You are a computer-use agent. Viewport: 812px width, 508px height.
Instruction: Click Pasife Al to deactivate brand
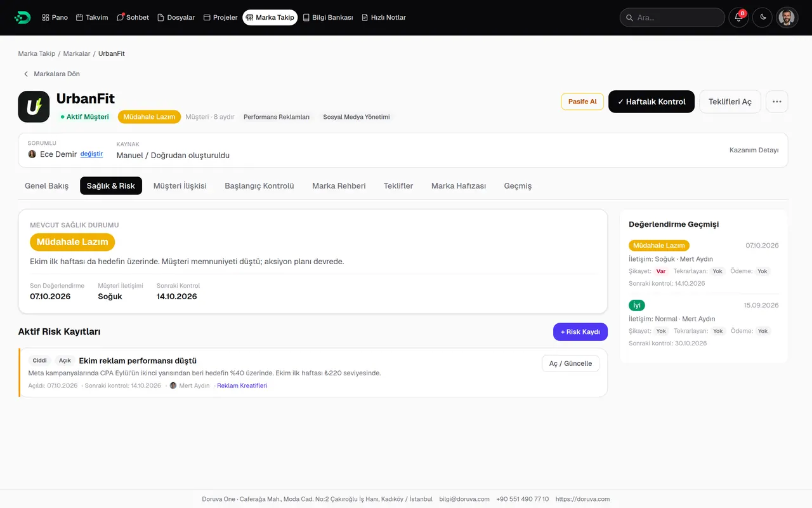pos(582,102)
